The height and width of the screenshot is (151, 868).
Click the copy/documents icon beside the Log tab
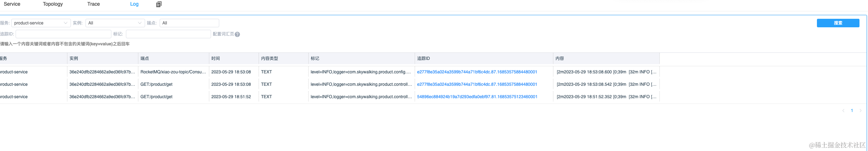[159, 4]
